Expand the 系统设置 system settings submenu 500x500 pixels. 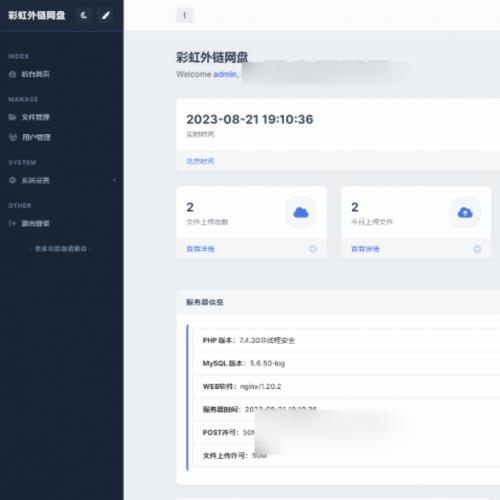[62, 180]
